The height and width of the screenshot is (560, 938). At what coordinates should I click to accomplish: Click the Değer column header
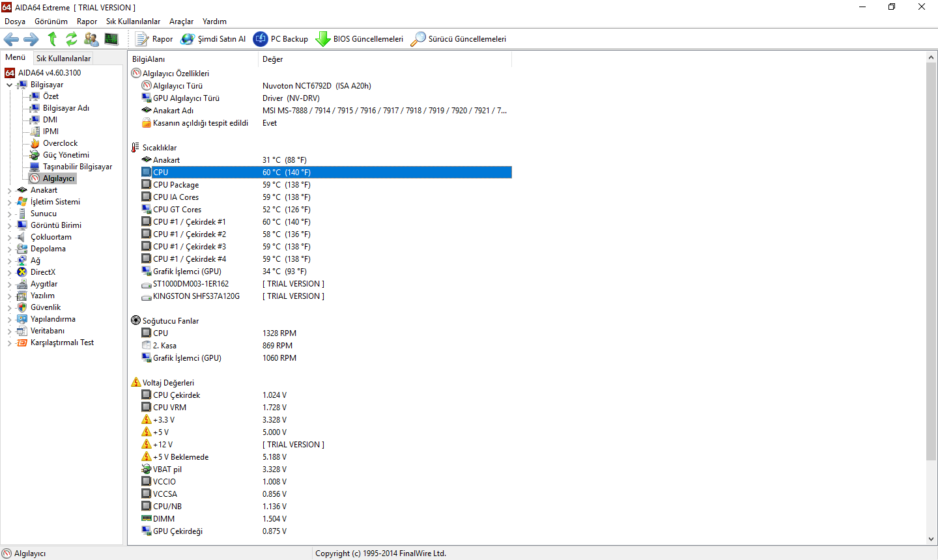click(x=385, y=59)
